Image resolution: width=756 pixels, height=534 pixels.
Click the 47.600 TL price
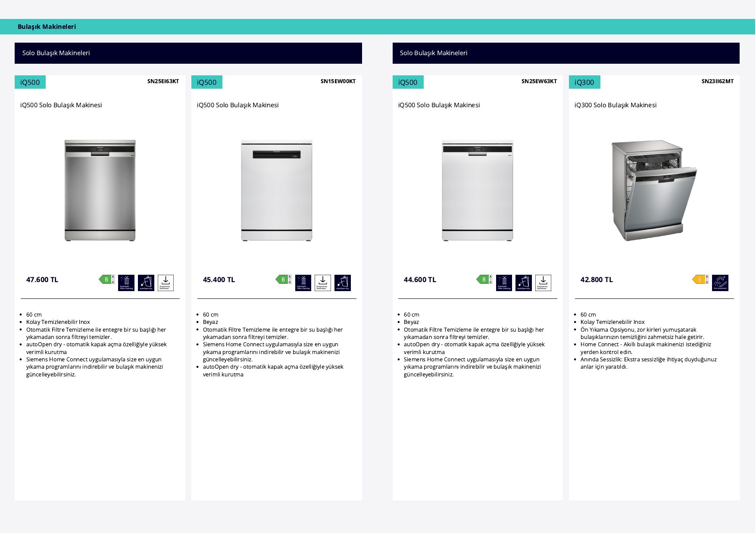pyautogui.click(x=42, y=280)
